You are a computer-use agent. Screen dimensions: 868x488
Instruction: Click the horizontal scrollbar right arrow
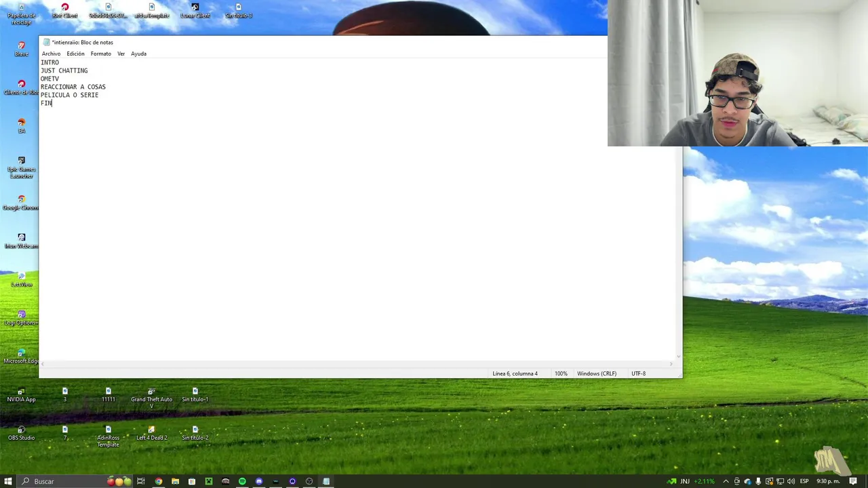coord(671,364)
